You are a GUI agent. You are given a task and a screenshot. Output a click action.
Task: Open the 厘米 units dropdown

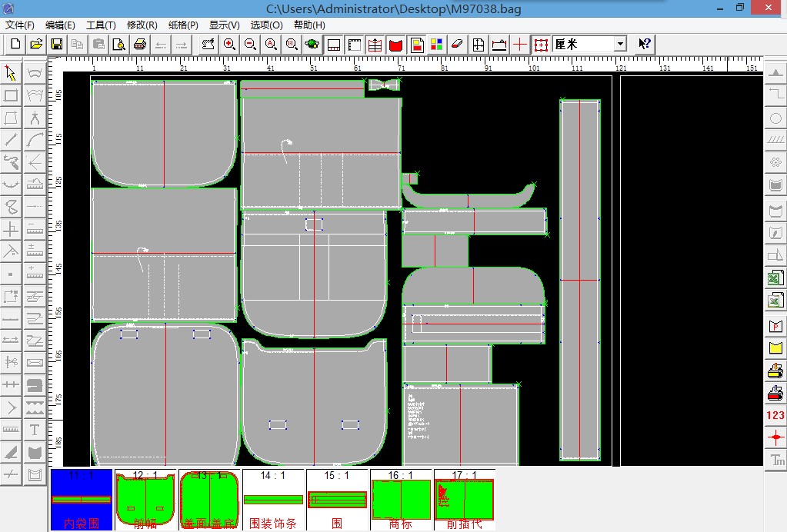(x=620, y=45)
